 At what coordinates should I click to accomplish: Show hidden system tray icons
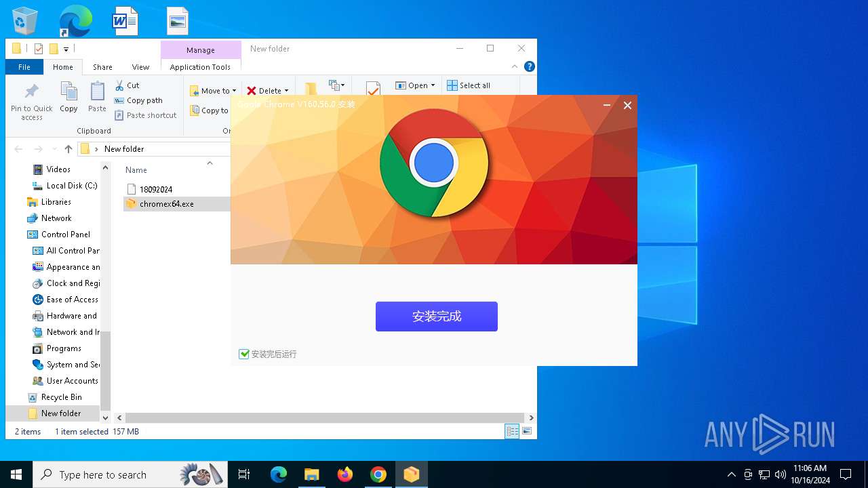(x=731, y=474)
